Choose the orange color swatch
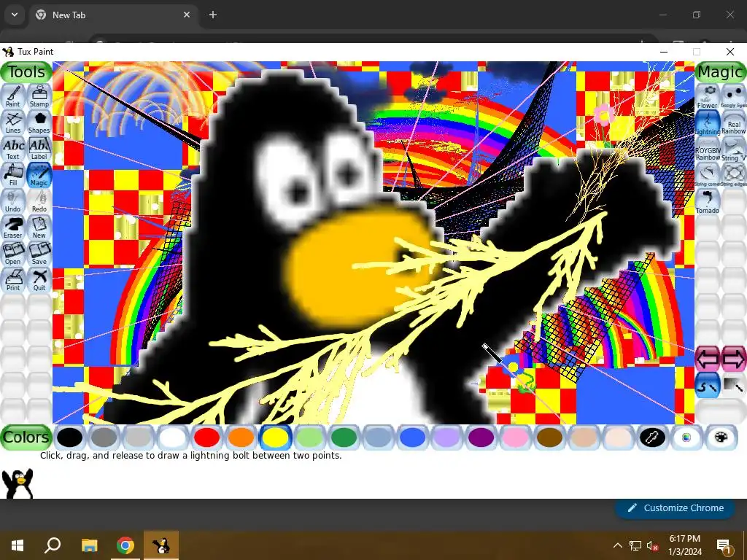Screen dimensions: 747x560 click(241, 437)
